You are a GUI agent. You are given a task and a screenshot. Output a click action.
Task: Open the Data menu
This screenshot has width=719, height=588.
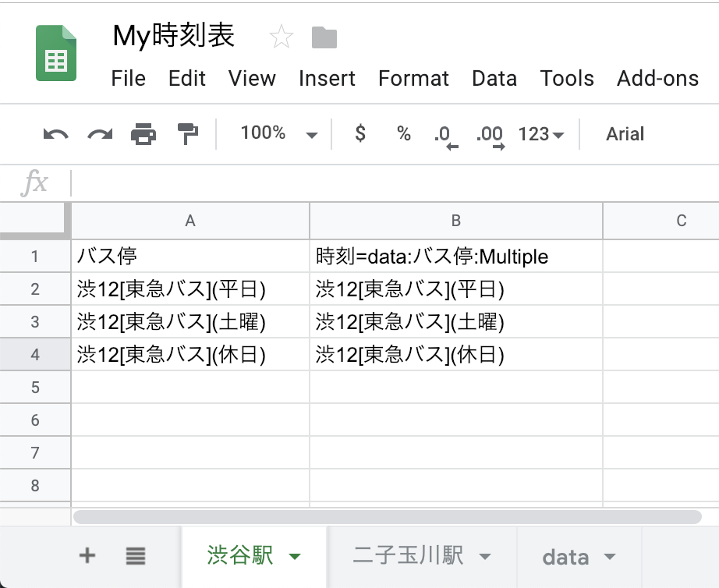(494, 78)
